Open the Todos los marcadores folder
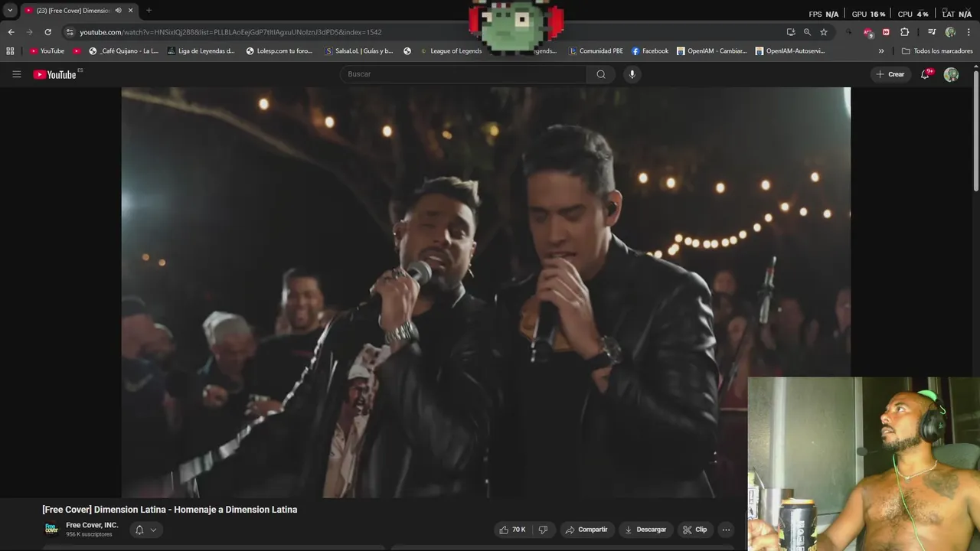 [937, 51]
